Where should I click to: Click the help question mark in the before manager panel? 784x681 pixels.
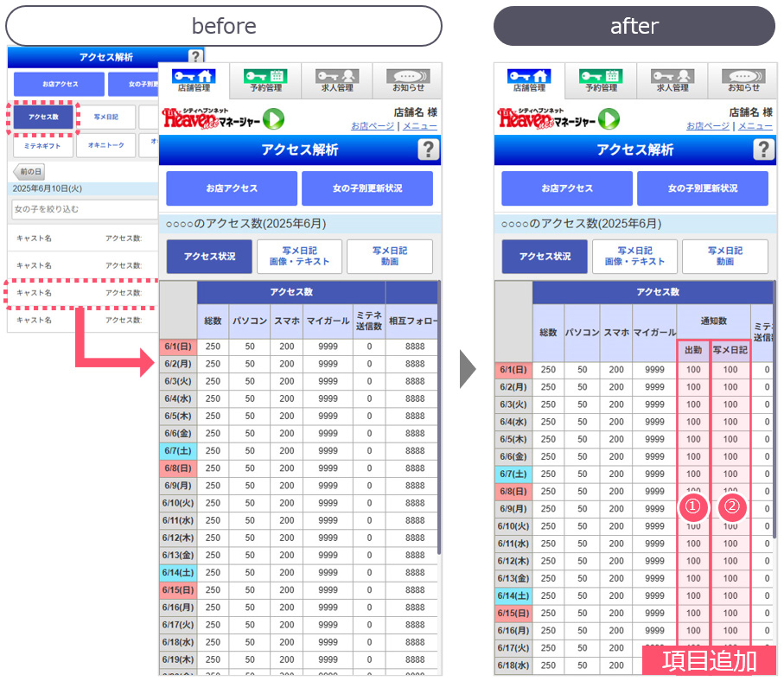tap(427, 150)
